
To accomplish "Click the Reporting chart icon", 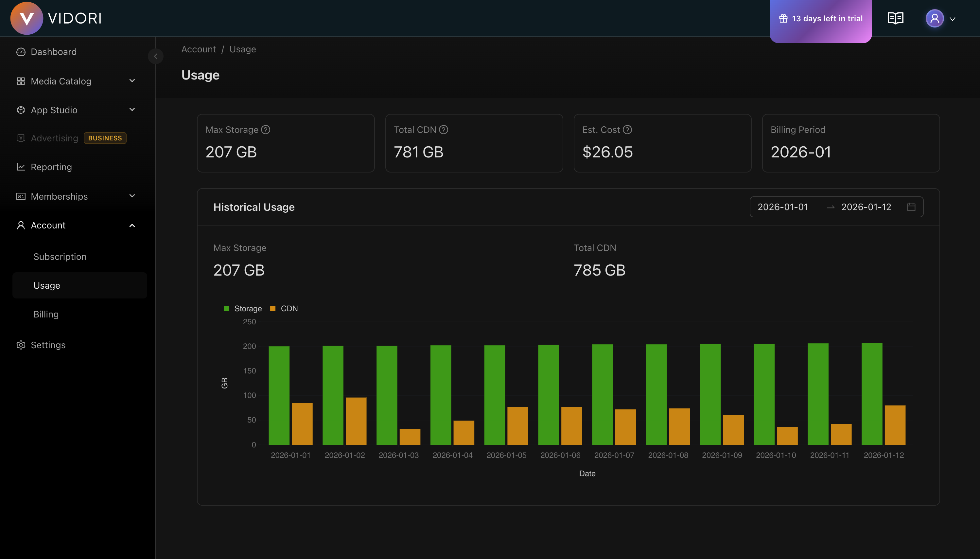I will click(21, 167).
